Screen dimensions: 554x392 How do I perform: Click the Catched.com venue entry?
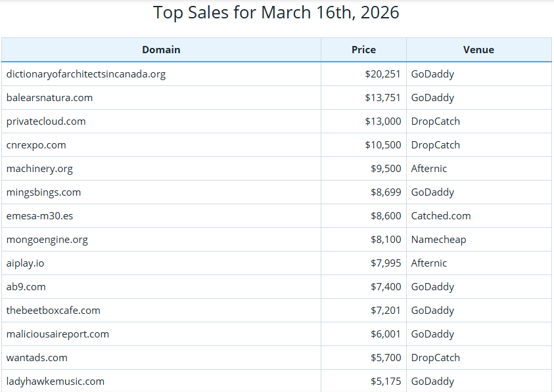click(441, 215)
